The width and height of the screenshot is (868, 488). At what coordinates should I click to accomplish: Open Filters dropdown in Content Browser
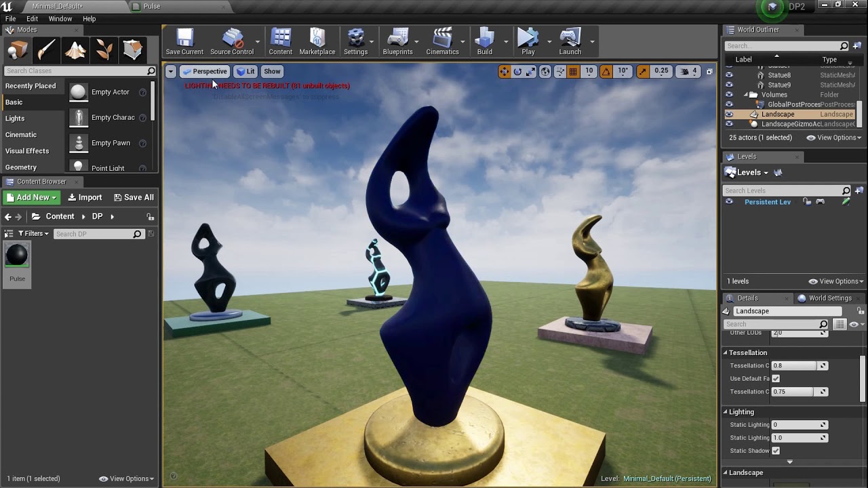click(34, 233)
